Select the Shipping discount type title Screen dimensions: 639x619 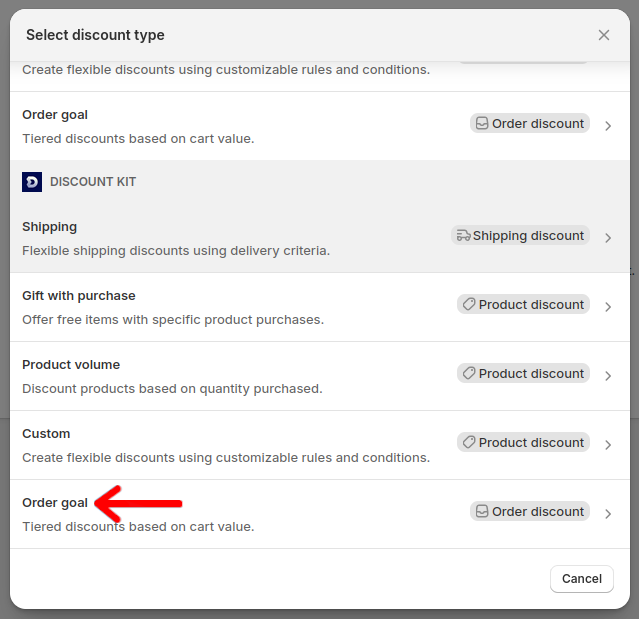(x=49, y=227)
